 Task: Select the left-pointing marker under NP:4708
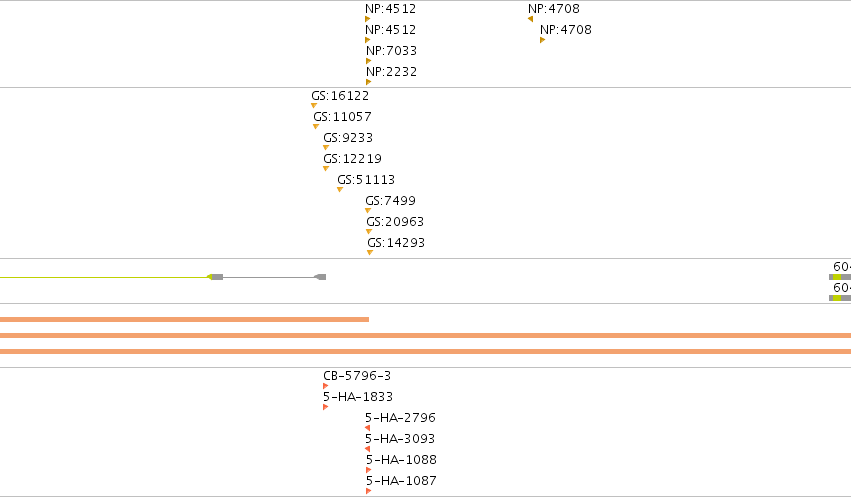530,19
